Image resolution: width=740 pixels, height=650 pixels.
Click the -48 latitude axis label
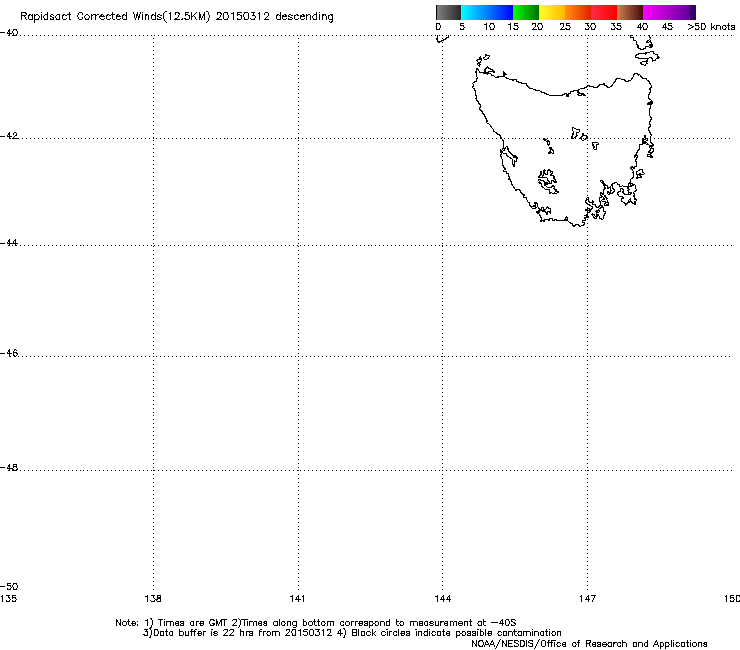9,467
